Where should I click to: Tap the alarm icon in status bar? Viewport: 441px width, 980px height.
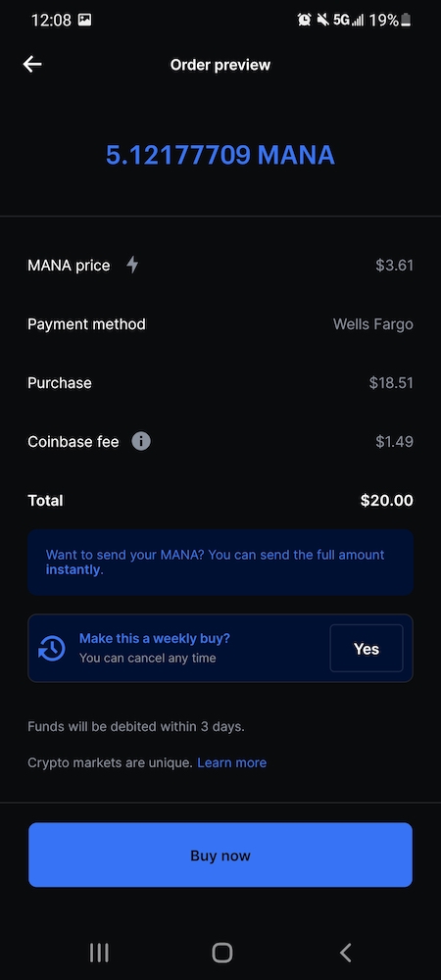point(304,20)
